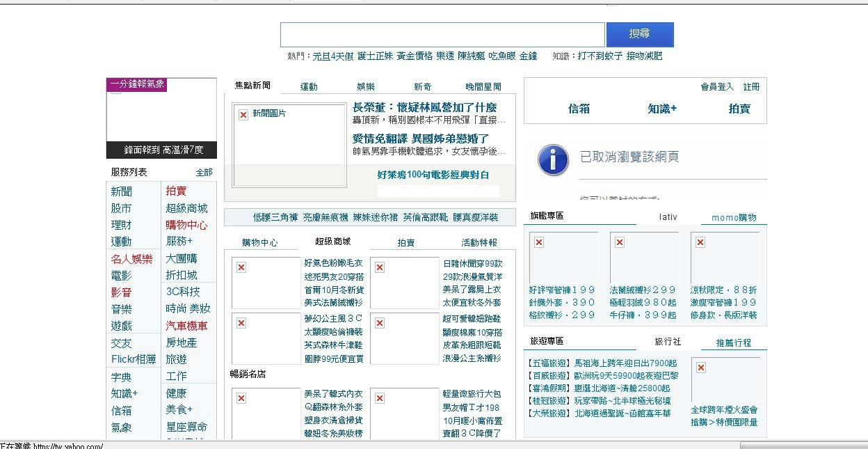Focus the main search input field
Viewport: 868px width, 449px height.
[442, 35]
